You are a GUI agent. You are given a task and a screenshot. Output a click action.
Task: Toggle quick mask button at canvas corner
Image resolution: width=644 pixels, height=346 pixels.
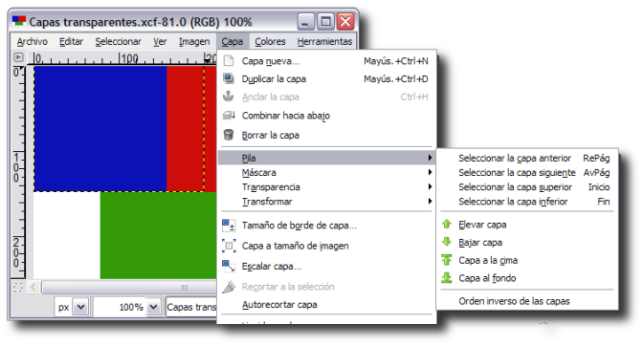click(18, 288)
